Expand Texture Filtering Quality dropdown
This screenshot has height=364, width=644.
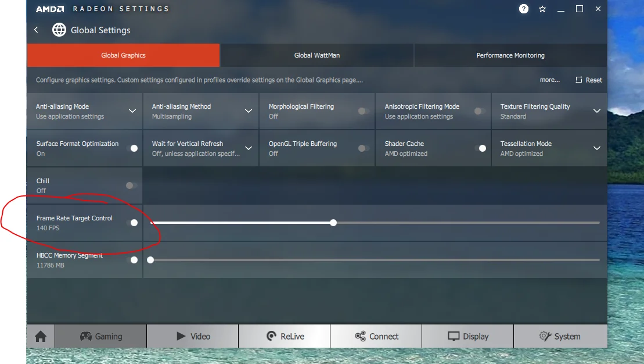click(x=597, y=111)
